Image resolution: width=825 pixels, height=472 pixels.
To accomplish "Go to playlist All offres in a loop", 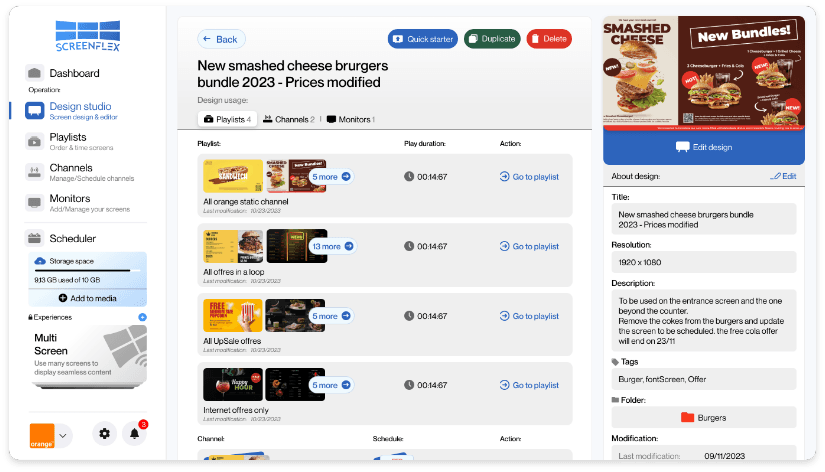I will [529, 246].
